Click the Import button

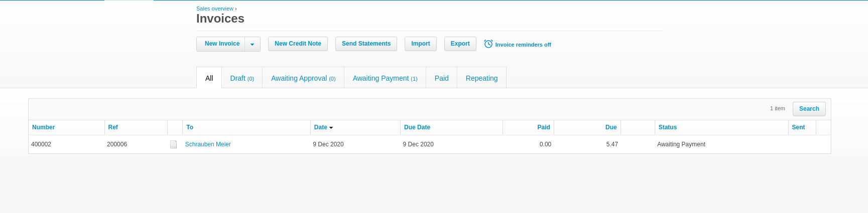point(420,44)
